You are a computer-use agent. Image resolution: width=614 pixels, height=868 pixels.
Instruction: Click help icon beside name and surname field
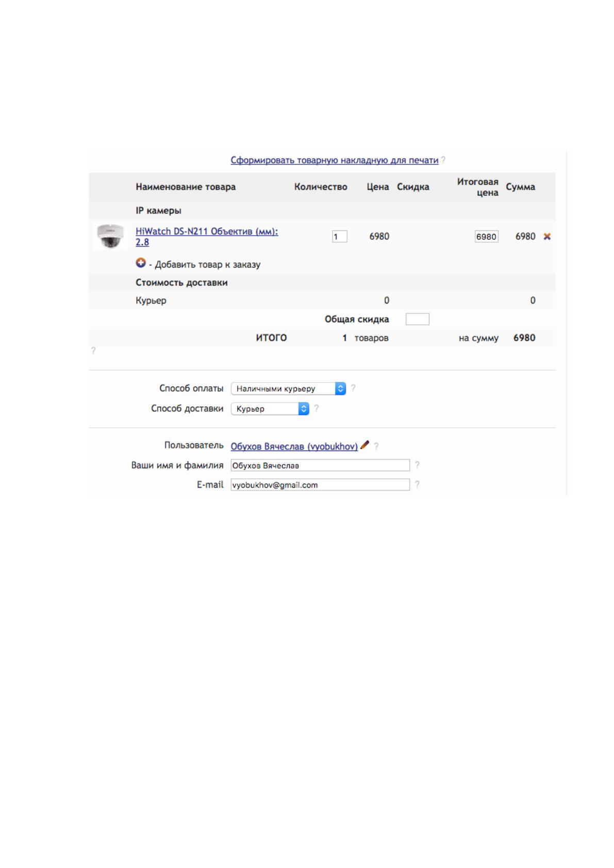coord(417,465)
